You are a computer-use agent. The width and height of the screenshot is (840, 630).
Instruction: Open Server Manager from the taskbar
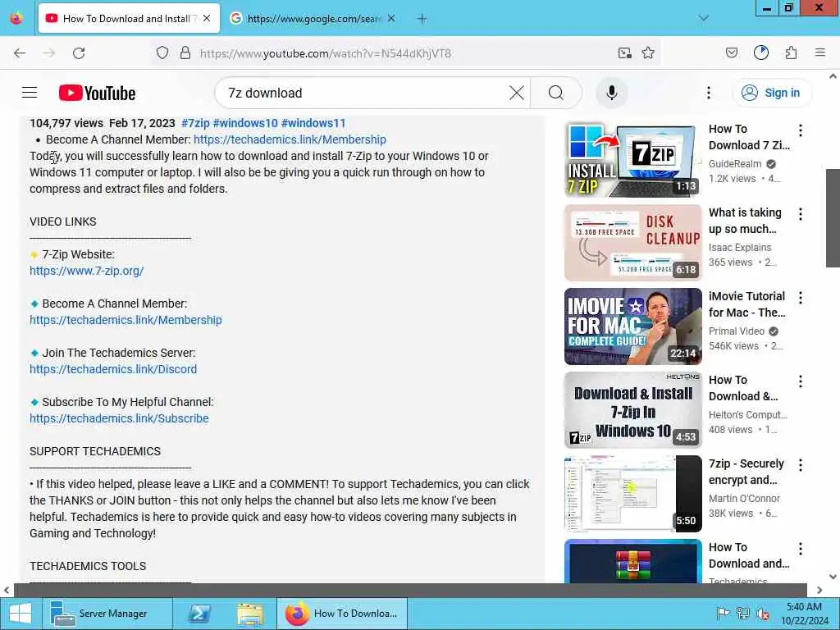(x=107, y=614)
